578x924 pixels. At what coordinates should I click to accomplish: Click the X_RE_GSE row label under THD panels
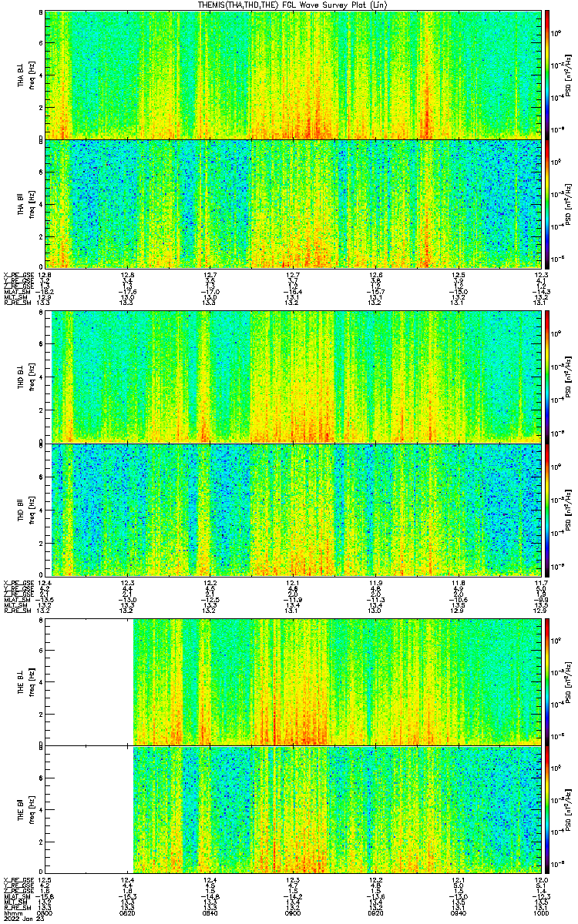[18, 583]
